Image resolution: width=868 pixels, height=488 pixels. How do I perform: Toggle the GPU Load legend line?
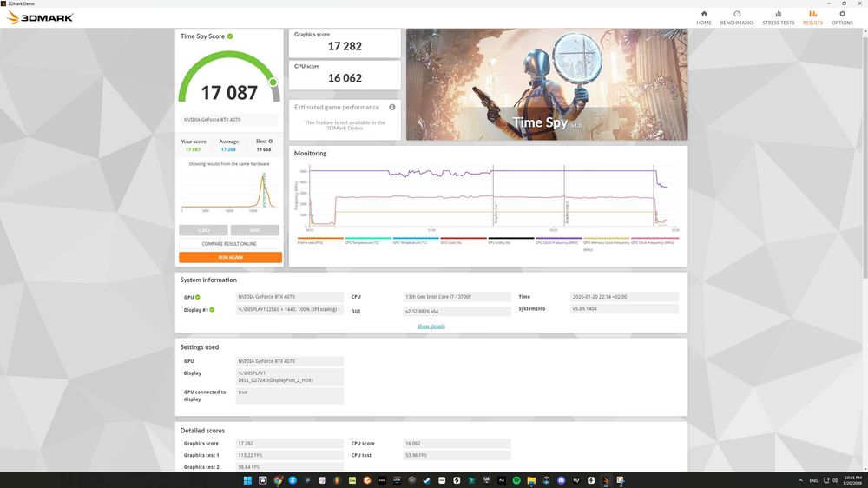[x=464, y=241]
